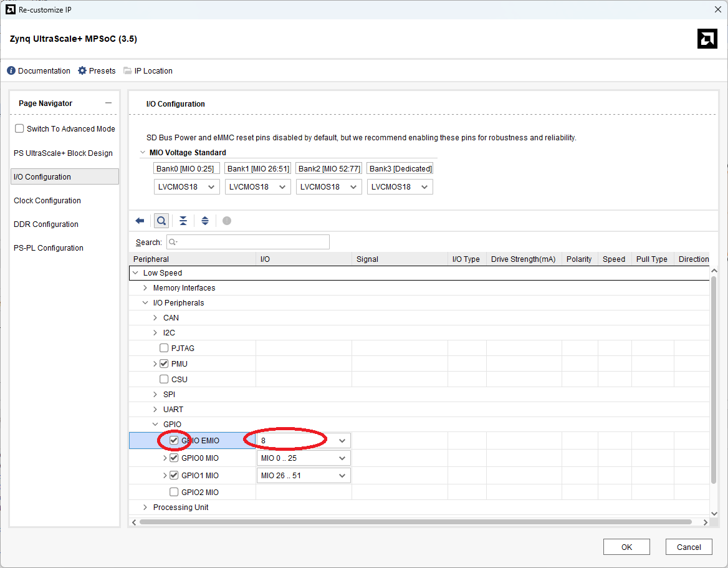Expand Memory Interfaces node
This screenshot has height=568, width=728.
tap(145, 288)
